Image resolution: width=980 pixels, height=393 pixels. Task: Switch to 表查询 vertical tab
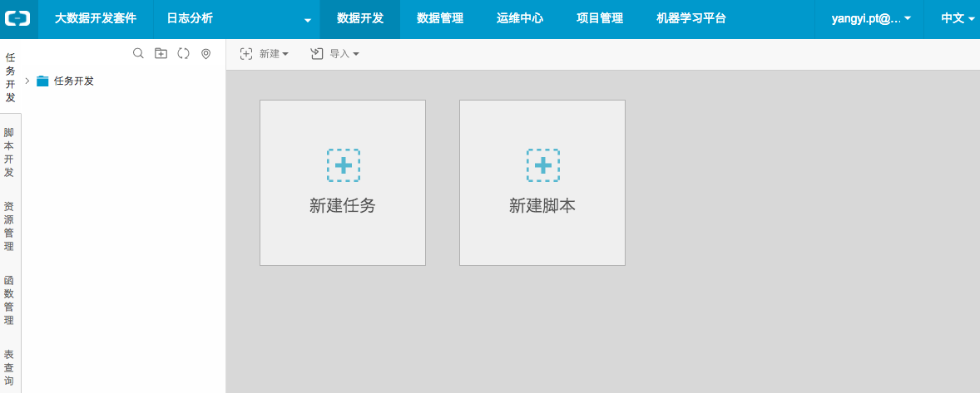(9, 368)
